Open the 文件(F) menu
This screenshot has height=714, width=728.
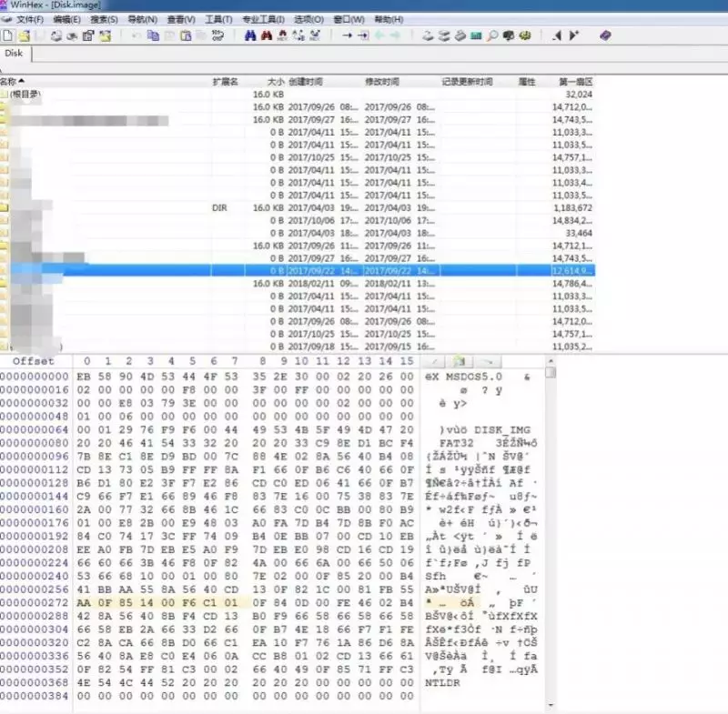[31, 19]
